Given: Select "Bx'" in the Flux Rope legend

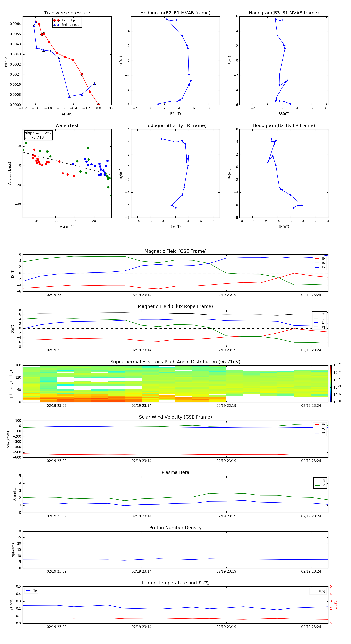Looking at the screenshot, I should tap(320, 314).
